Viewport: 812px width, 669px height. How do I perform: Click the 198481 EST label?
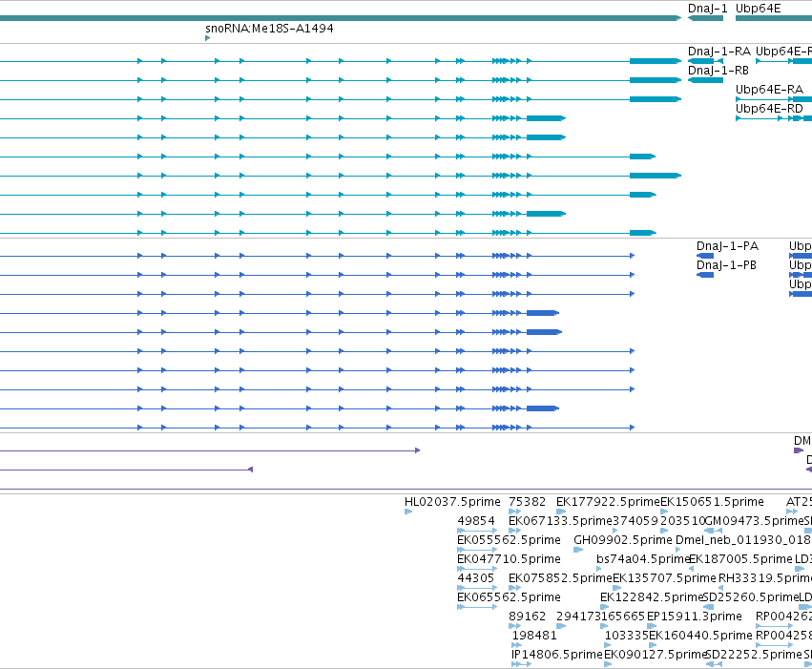pyautogui.click(x=534, y=636)
